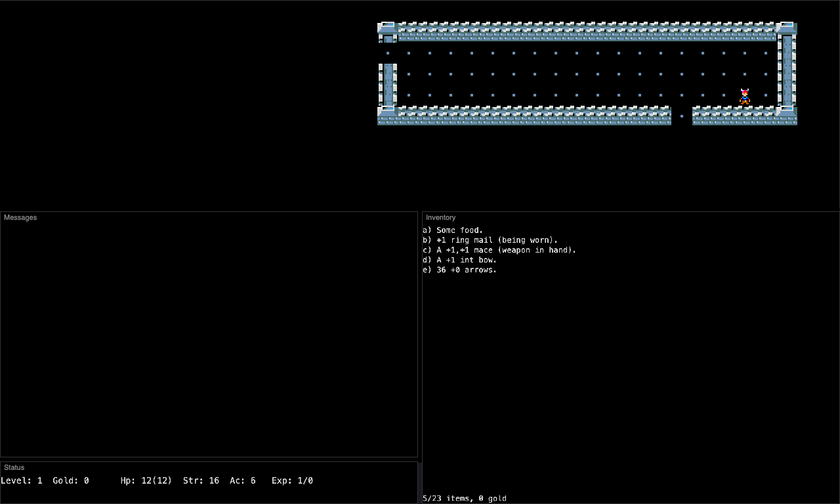The height and width of the screenshot is (504, 840).
Task: Select the 'Some food.' inventory item
Action: [x=453, y=230]
